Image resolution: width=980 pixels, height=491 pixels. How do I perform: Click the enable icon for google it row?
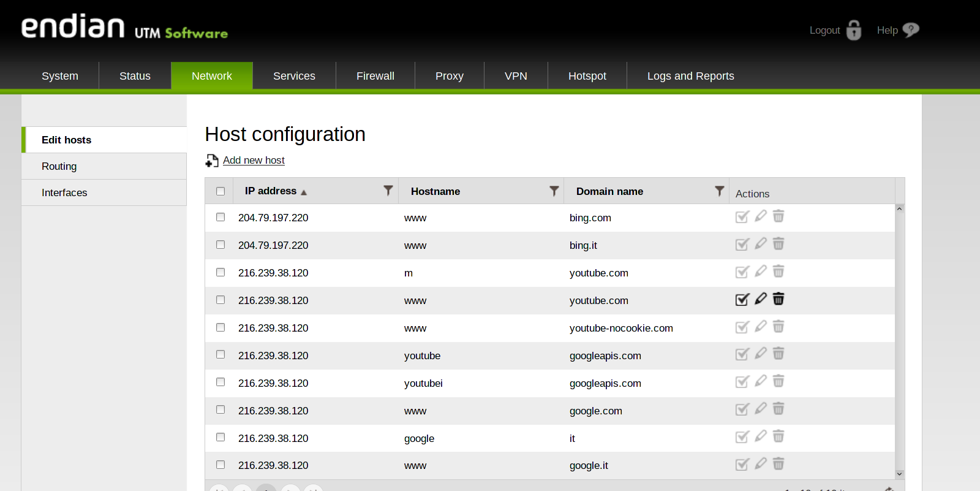click(742, 437)
